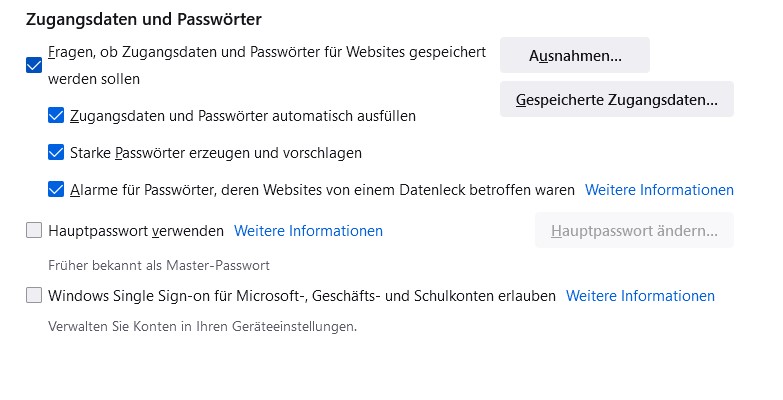Disable the automatic fill-in checkbox
Image resolution: width=783 pixels, height=400 pixels.
56,116
